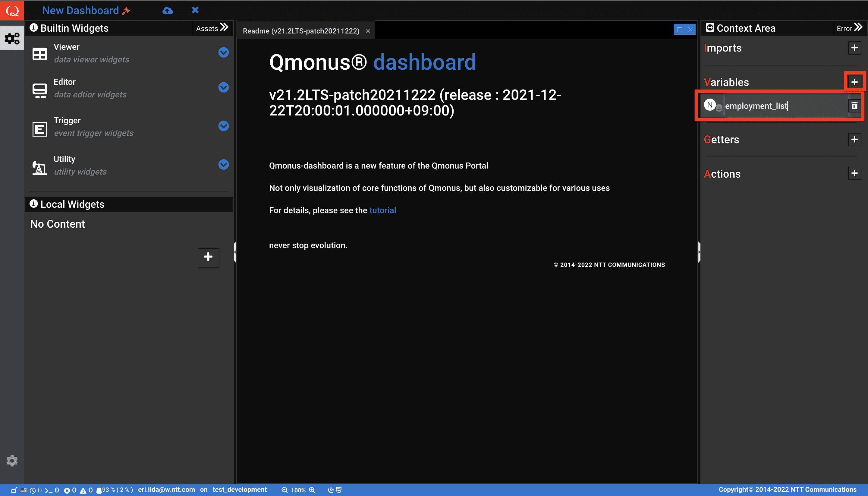Collapse the left panel using the handle
Viewport: 868px width, 496px height.
tap(235, 252)
